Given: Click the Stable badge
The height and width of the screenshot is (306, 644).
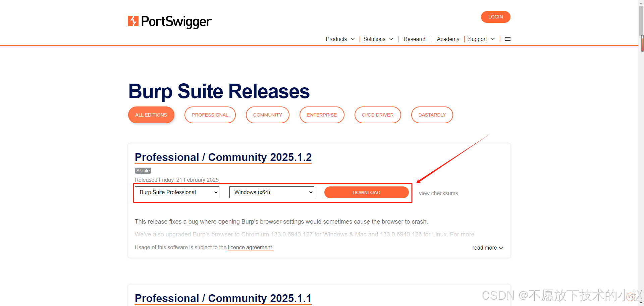Looking at the screenshot, I should 143,171.
